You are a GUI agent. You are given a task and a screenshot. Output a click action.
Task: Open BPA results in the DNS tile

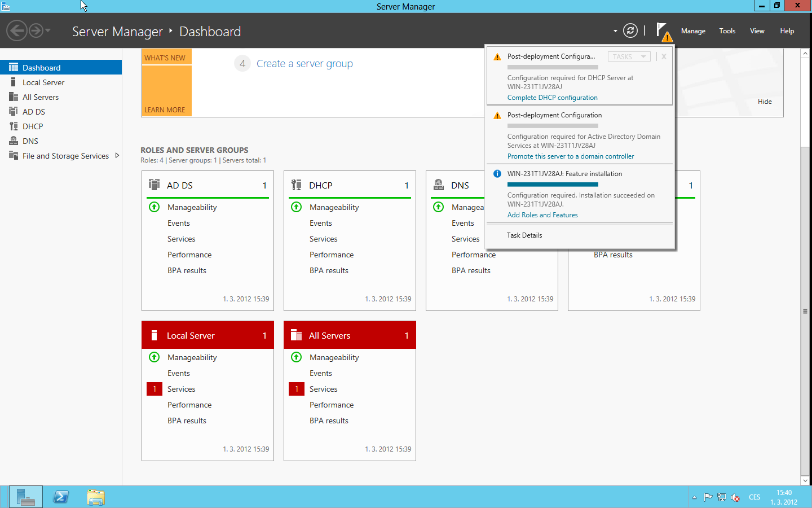471,270
